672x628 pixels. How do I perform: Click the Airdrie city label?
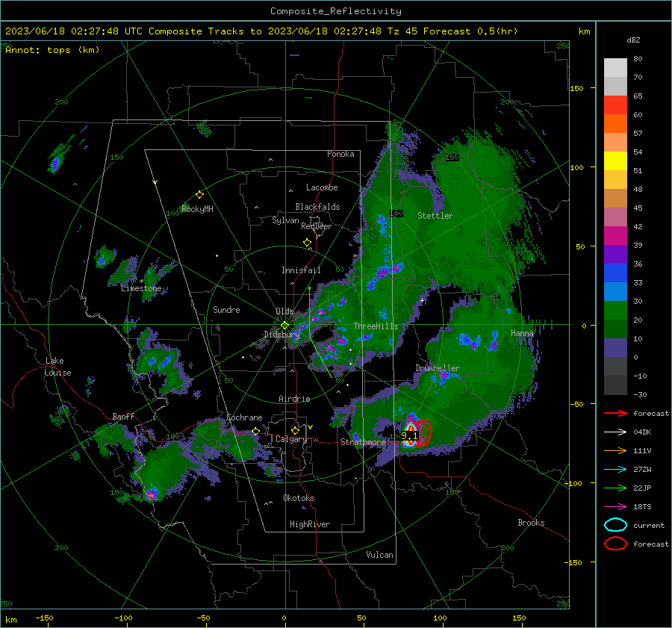294,399
